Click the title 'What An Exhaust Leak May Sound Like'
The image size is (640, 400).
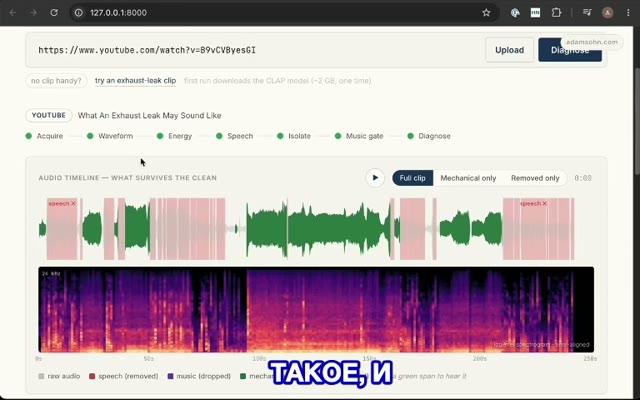(x=149, y=116)
